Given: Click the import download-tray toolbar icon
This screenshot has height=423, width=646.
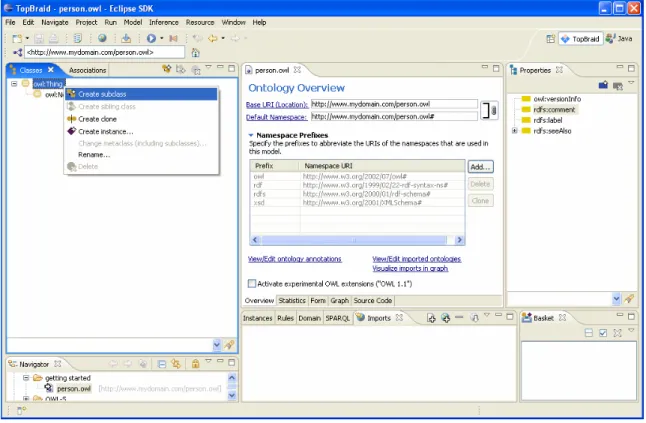Looking at the screenshot, I should coord(126,38).
